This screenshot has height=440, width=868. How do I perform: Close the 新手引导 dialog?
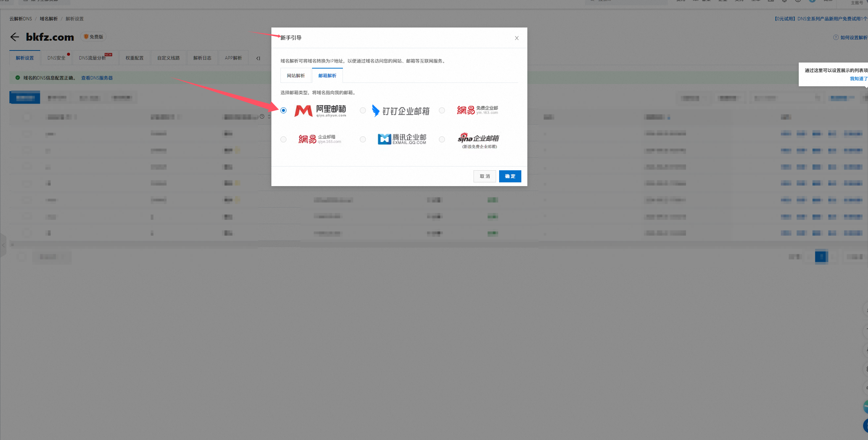[517, 38]
